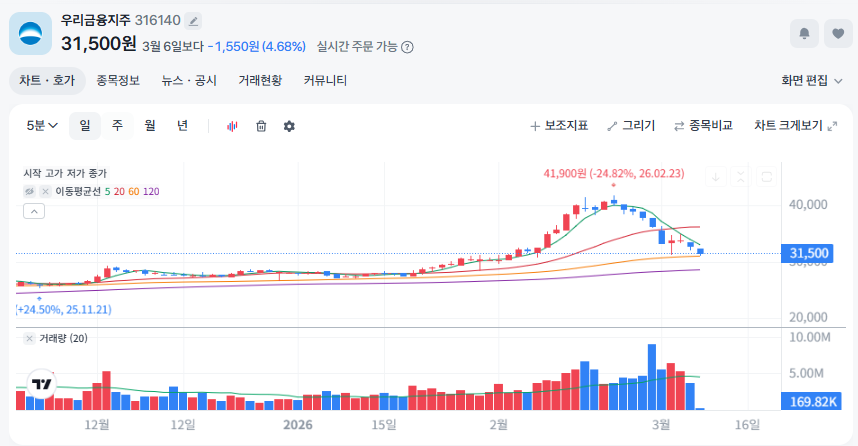Screen dimensions: 858x446
Task: Select the 년 yearly chart period
Action: (x=182, y=126)
